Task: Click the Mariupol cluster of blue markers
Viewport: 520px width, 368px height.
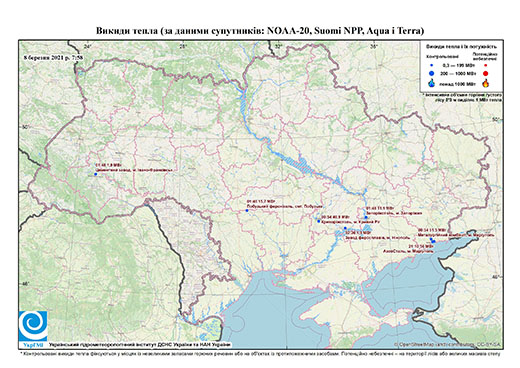Action: click(x=432, y=240)
